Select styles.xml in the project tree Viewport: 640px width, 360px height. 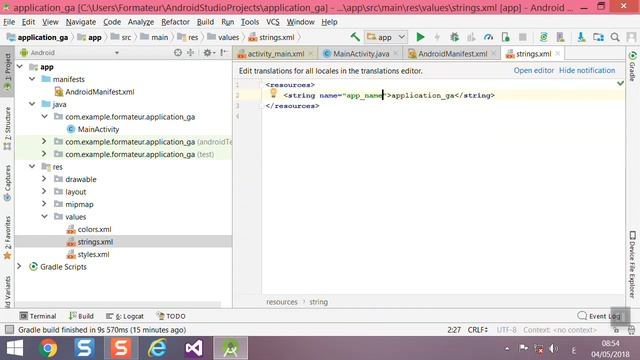[93, 254]
